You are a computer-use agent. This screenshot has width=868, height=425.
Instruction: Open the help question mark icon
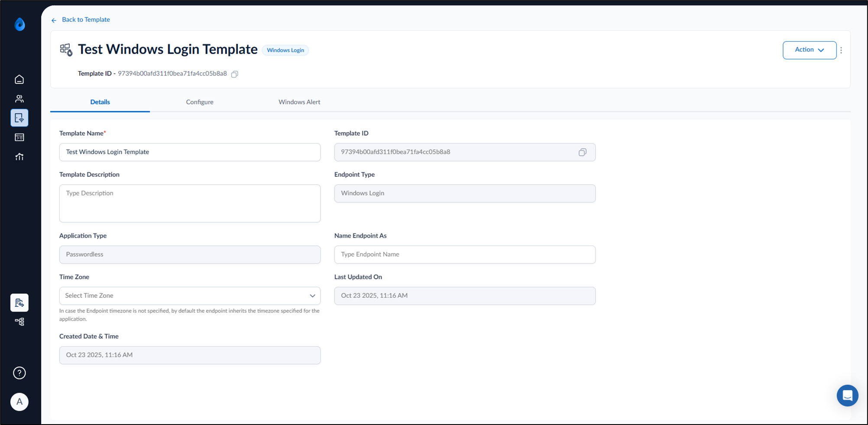pos(19,373)
